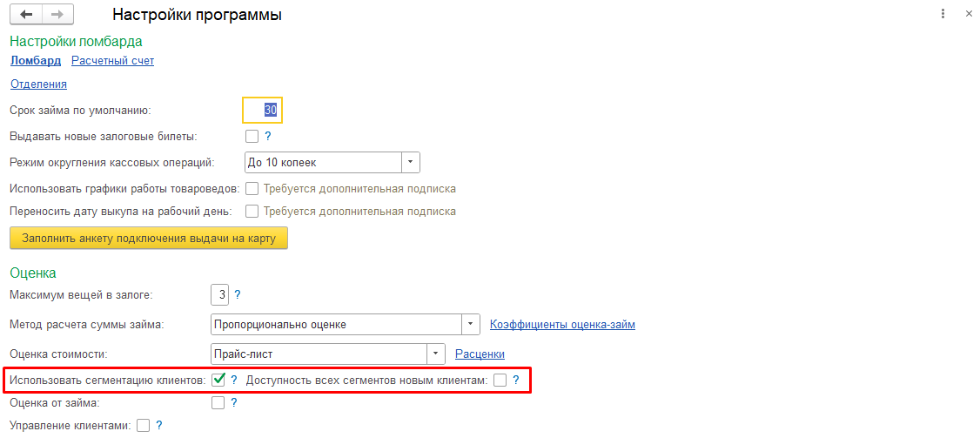Switch to the Ломбард tab
This screenshot has width=980, height=438.
click(36, 61)
